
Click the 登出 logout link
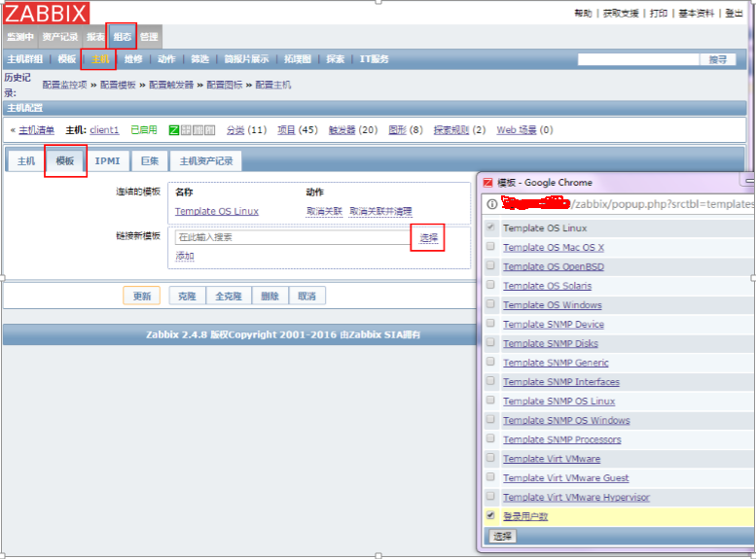tap(734, 13)
